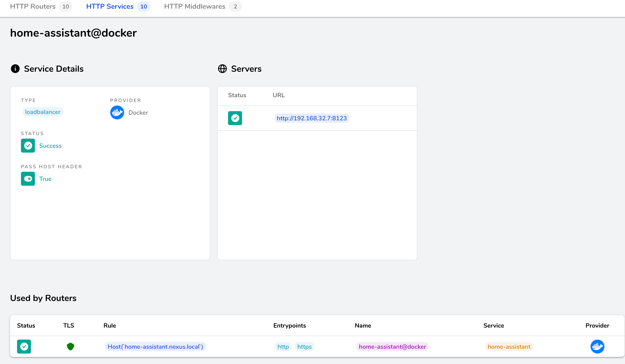Screen dimensions: 625x364
Task: Click the Success status check icon
Action: (x=28, y=146)
